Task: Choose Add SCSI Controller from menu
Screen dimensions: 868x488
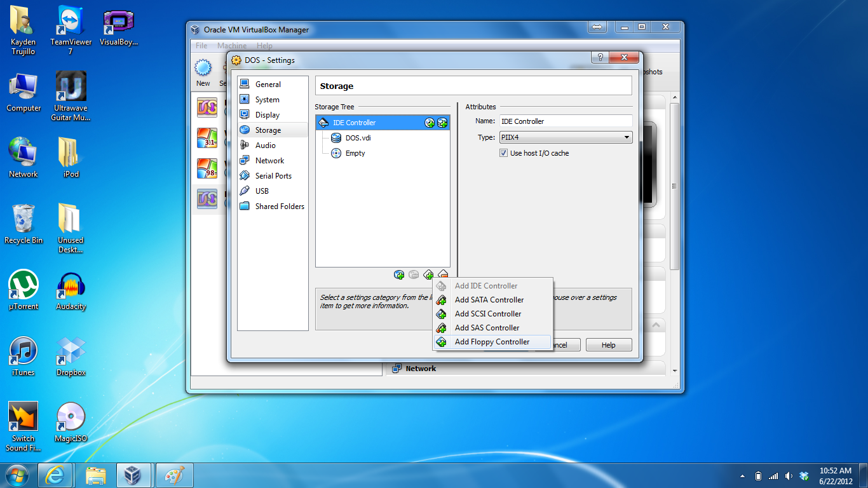Action: 492,314
